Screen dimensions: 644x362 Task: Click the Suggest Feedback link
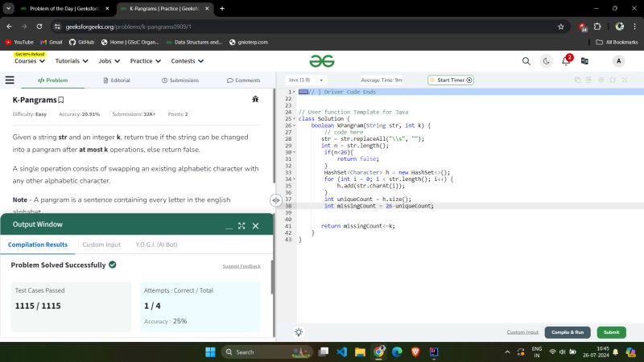click(242, 266)
